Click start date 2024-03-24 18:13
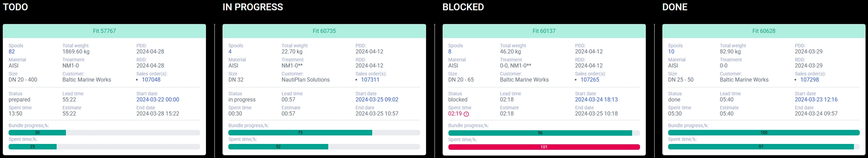 (596, 99)
